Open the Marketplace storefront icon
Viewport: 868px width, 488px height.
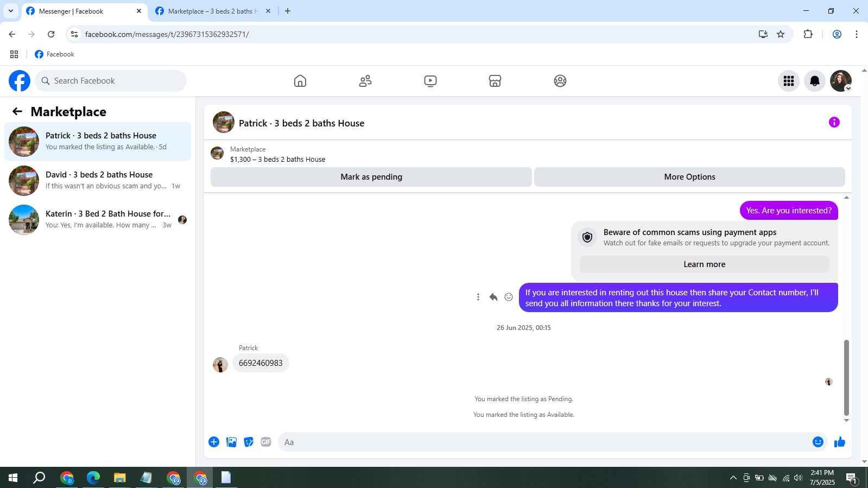[495, 81]
